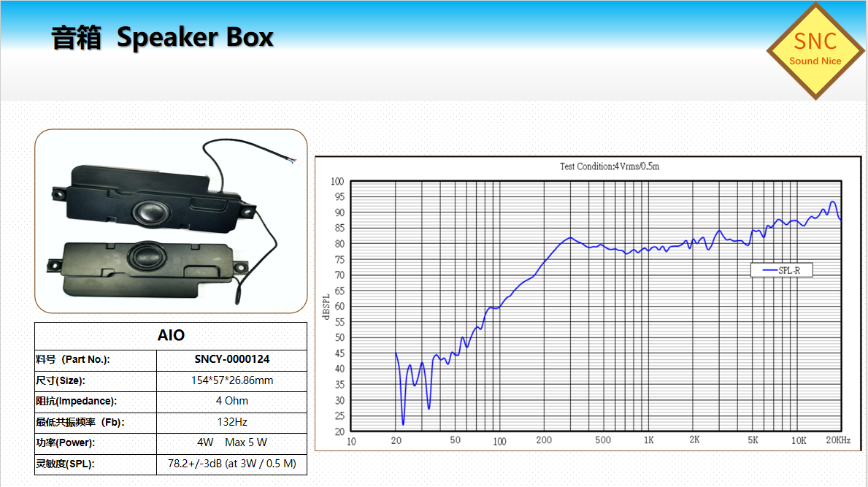Viewport: 868px width, 487px height.
Task: Click the Test Condition chart title
Action: pyautogui.click(x=609, y=166)
